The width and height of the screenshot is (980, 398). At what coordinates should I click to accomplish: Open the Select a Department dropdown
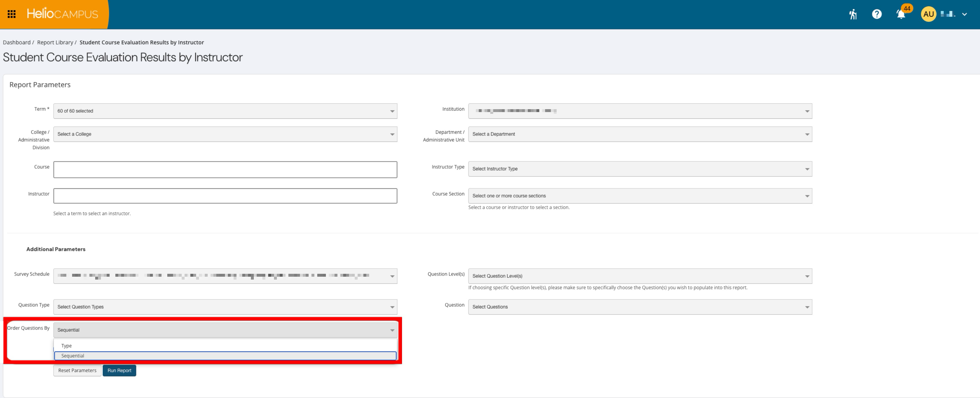(x=640, y=134)
